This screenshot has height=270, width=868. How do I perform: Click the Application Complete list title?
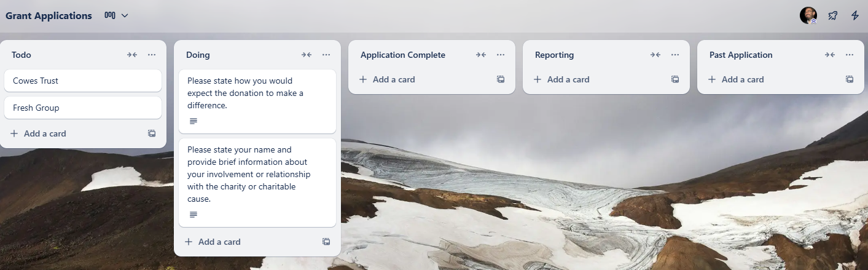pyautogui.click(x=403, y=55)
